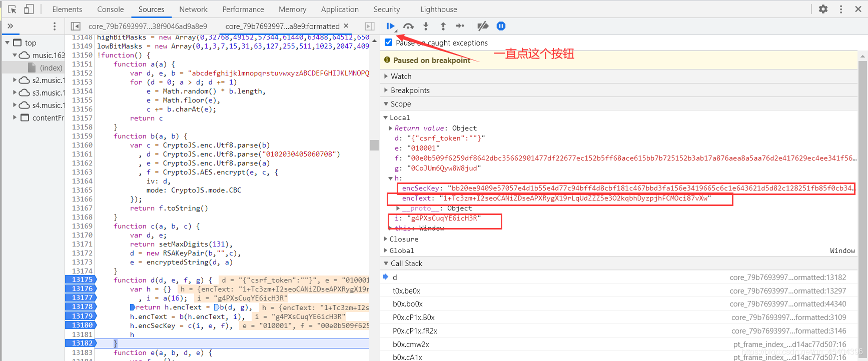Open the DevTools three-dot options menu
The height and width of the screenshot is (361, 868).
point(841,9)
